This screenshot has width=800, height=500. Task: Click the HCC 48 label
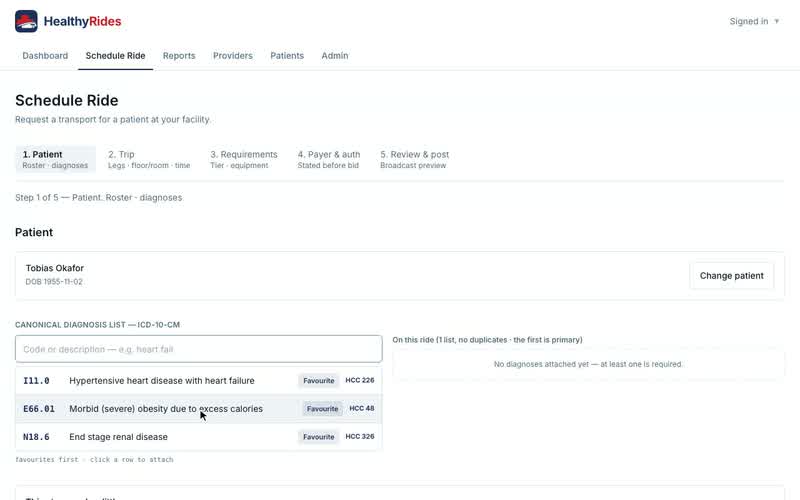[x=362, y=408]
